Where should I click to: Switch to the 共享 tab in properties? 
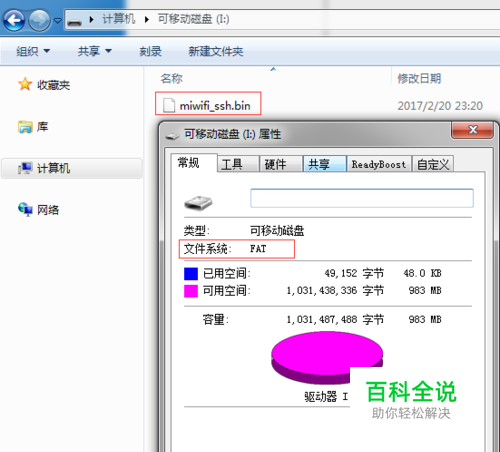[325, 164]
